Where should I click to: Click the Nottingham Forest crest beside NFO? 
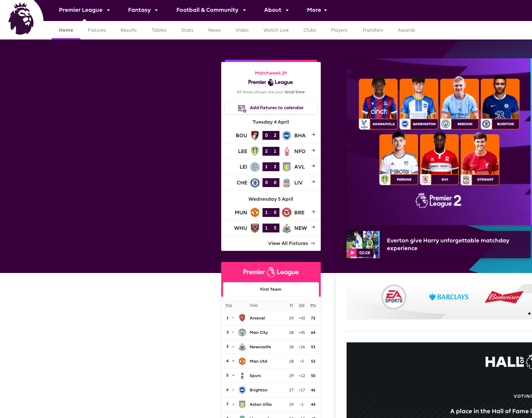pos(286,151)
